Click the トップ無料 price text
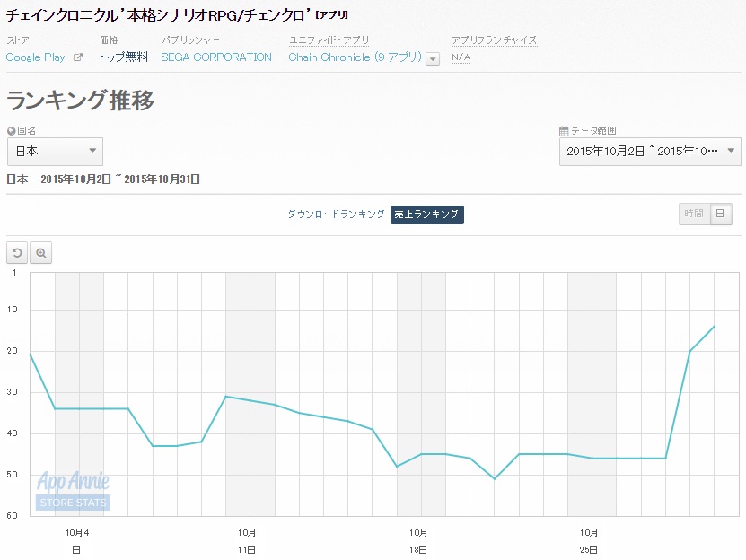 point(123,57)
